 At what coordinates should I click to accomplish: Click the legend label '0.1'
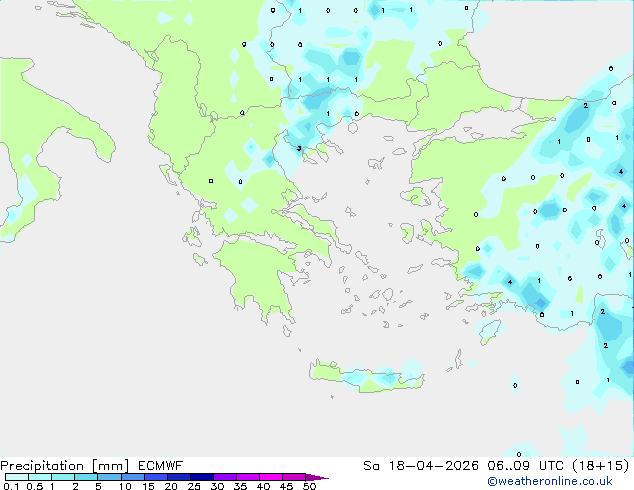[10, 486]
